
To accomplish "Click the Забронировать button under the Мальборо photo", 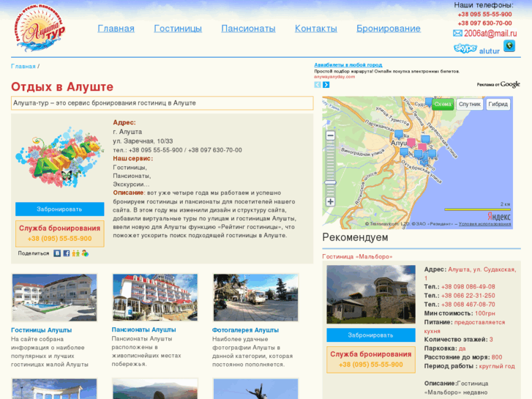I will click(x=371, y=335).
